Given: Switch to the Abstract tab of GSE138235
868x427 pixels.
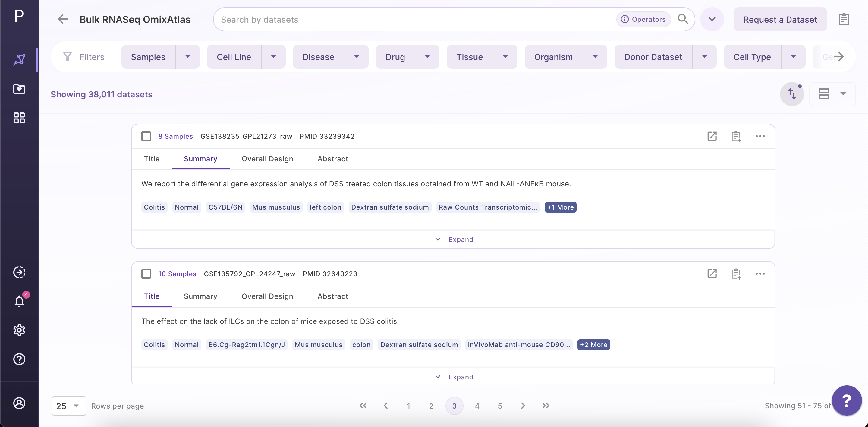Looking at the screenshot, I should coord(332,159).
